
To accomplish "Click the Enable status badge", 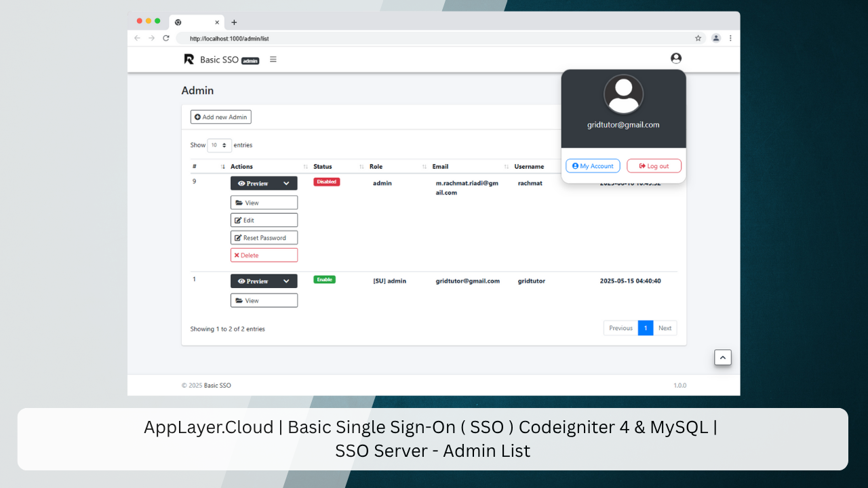I will pos(324,279).
